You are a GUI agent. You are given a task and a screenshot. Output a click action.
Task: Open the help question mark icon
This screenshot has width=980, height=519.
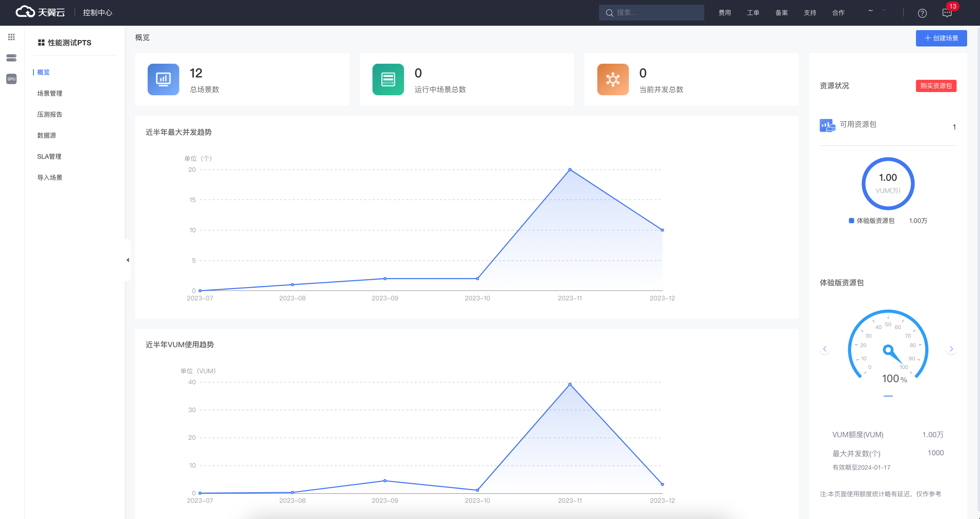[922, 13]
